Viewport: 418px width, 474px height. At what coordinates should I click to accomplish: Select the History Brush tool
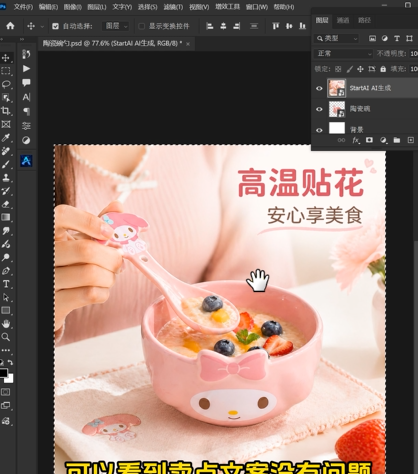point(6,191)
